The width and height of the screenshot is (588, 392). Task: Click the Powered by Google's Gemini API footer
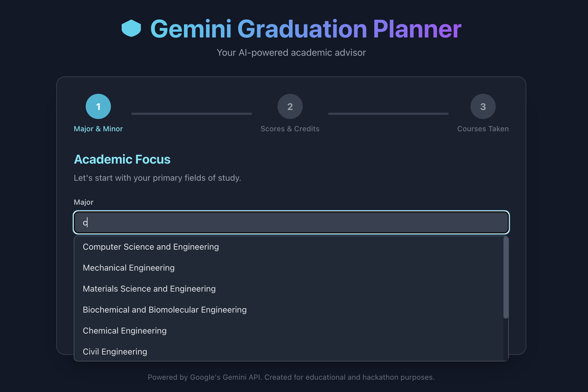coord(291,377)
